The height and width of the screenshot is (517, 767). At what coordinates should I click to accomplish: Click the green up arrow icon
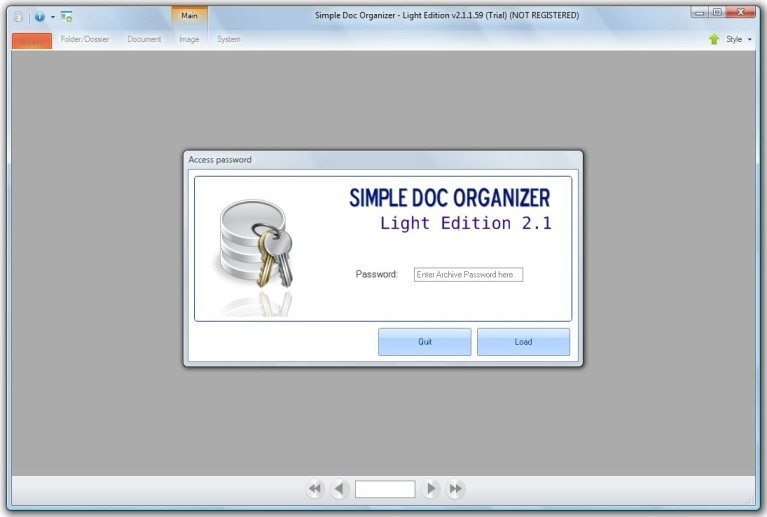pos(714,39)
